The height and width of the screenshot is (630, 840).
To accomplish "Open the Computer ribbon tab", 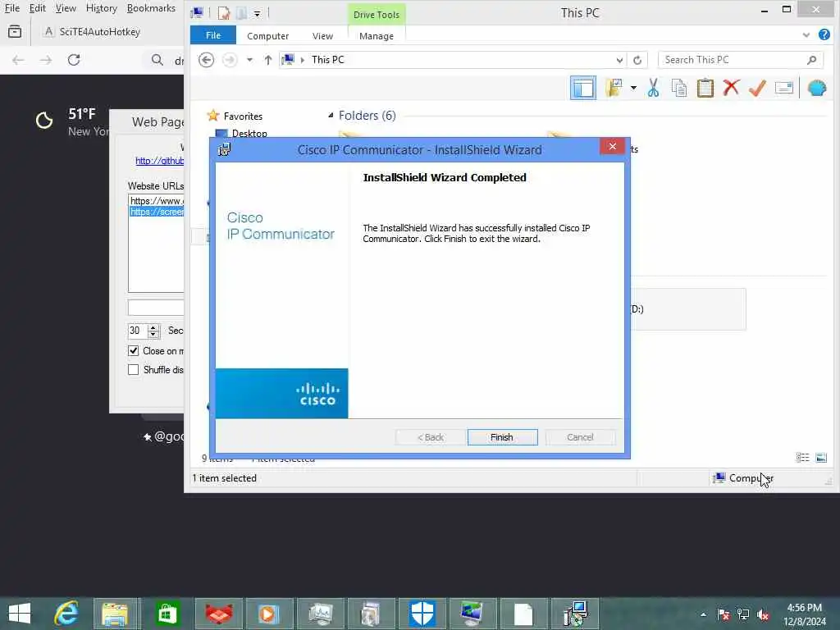I will tap(268, 36).
